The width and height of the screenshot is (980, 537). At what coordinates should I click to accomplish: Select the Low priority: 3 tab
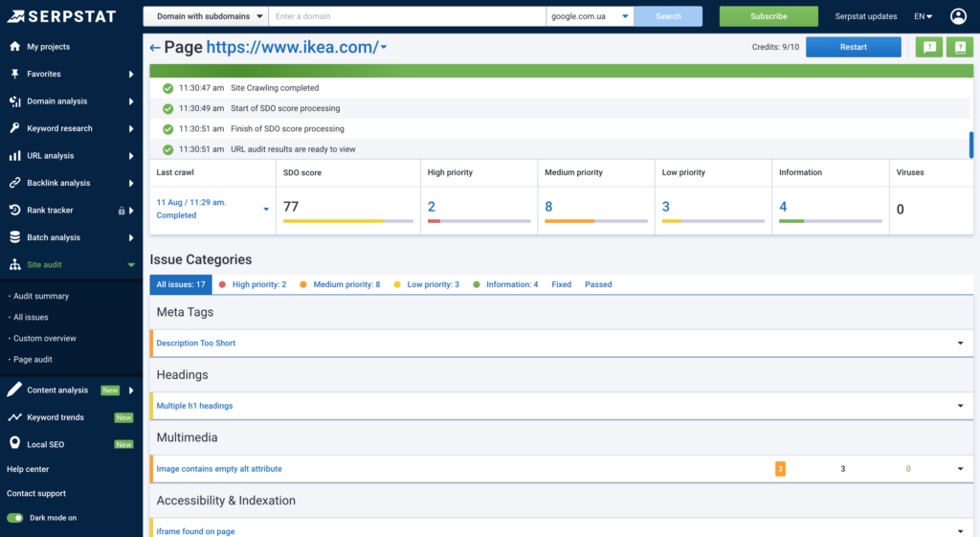(x=426, y=284)
